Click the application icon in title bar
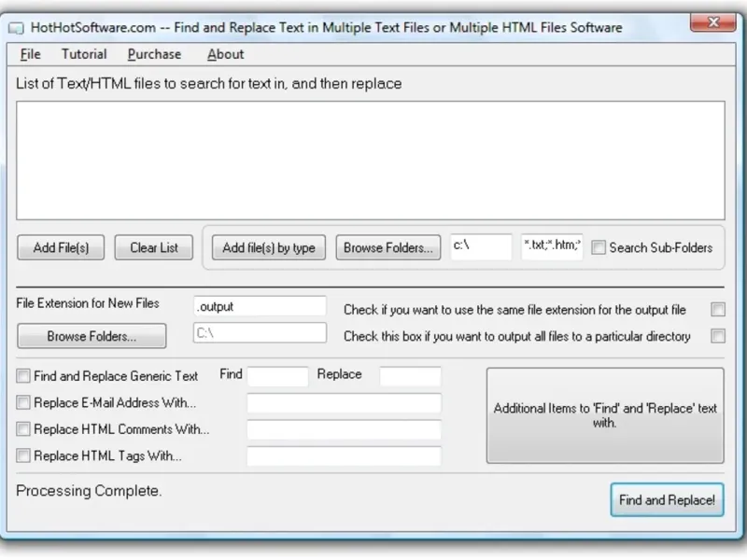This screenshot has width=747, height=560. point(16,29)
